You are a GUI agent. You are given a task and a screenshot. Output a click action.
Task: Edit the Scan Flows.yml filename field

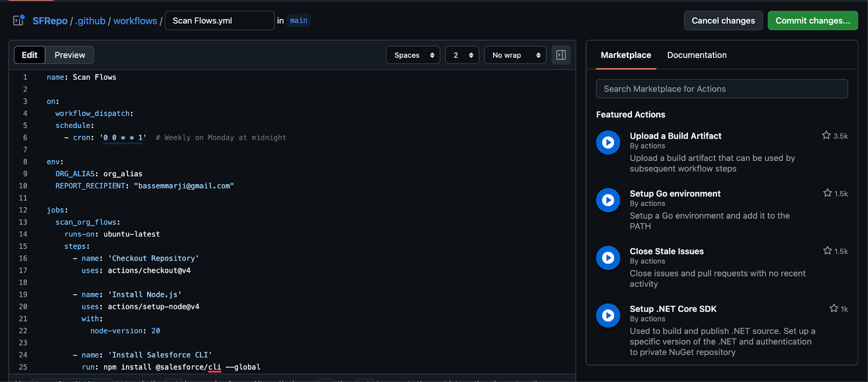point(220,21)
